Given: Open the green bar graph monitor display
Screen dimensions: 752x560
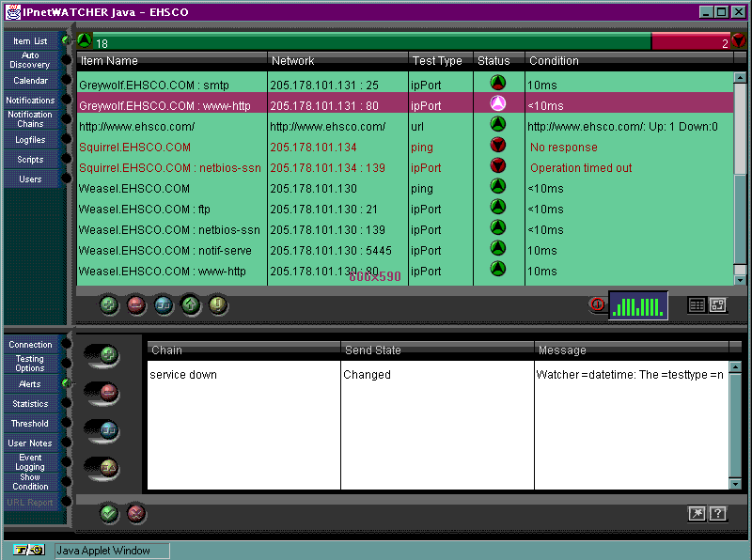Looking at the screenshot, I should click(x=638, y=305).
